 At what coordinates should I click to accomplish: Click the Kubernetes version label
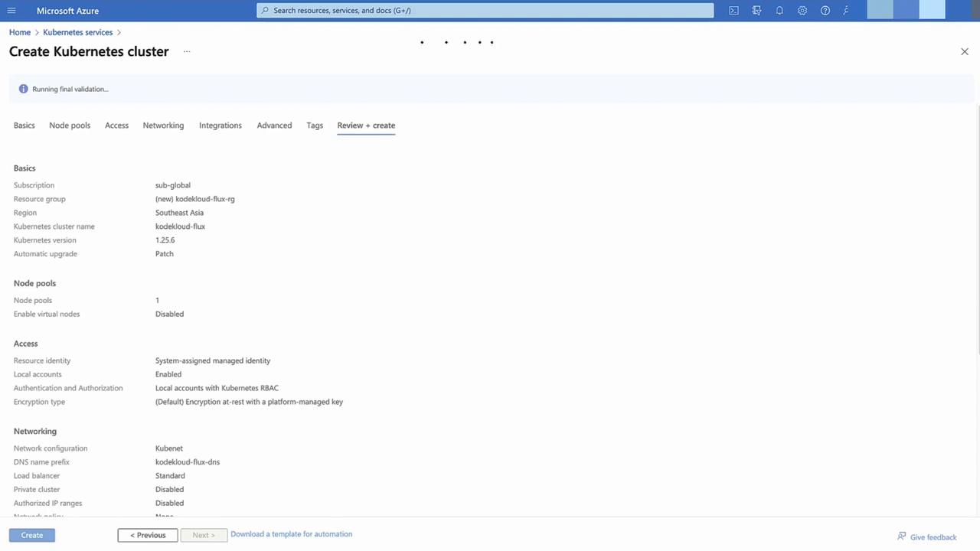[45, 240]
